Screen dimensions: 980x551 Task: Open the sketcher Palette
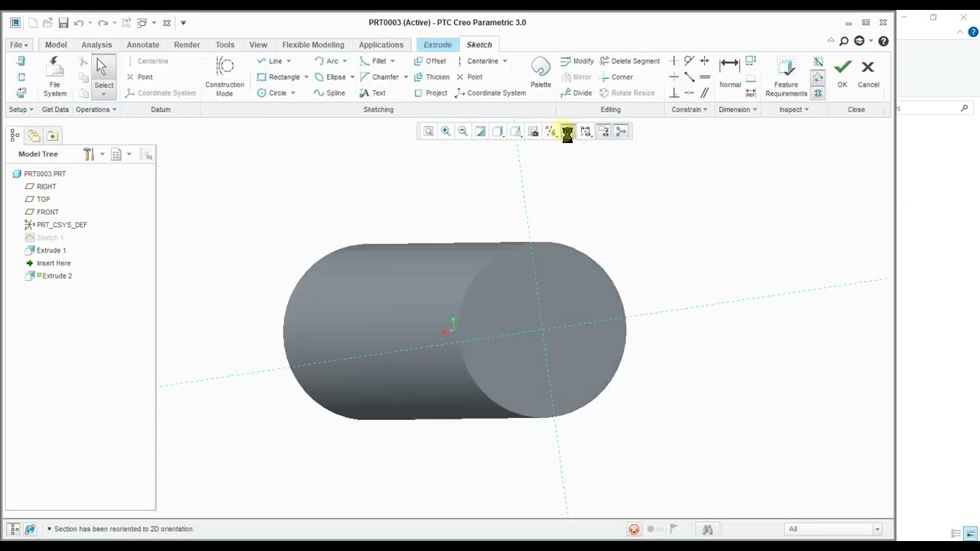[x=541, y=73]
